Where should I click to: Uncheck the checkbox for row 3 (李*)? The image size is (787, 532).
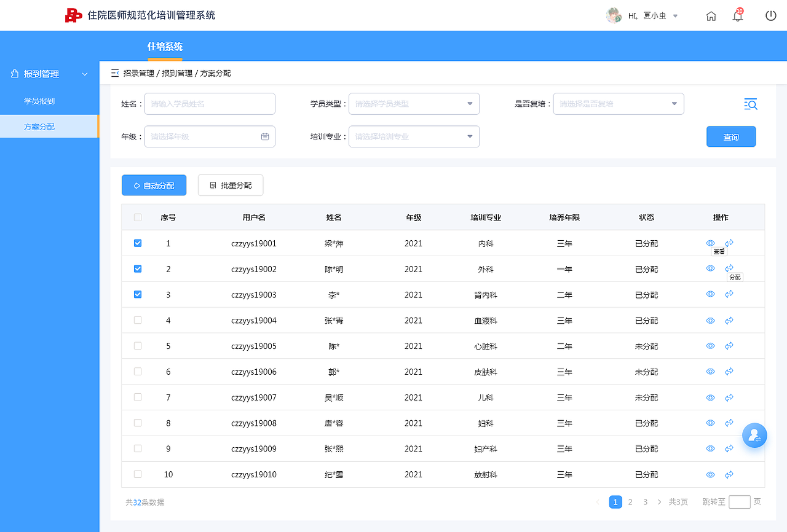pos(137,294)
